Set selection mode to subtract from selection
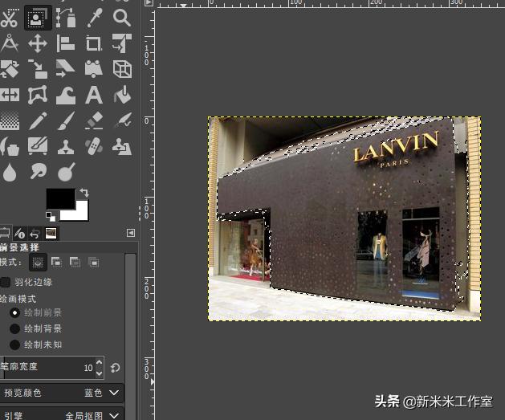 tap(75, 262)
